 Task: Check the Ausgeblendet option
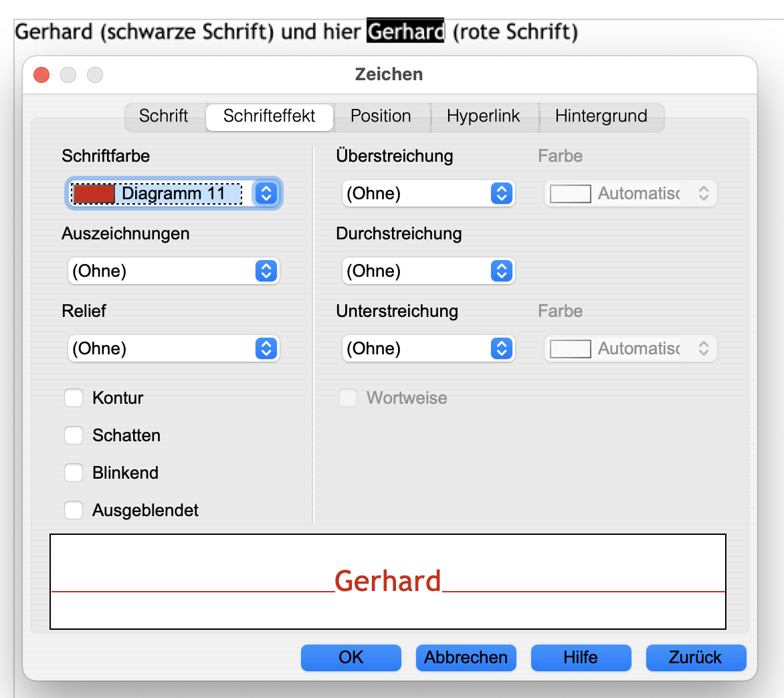pyautogui.click(x=74, y=511)
